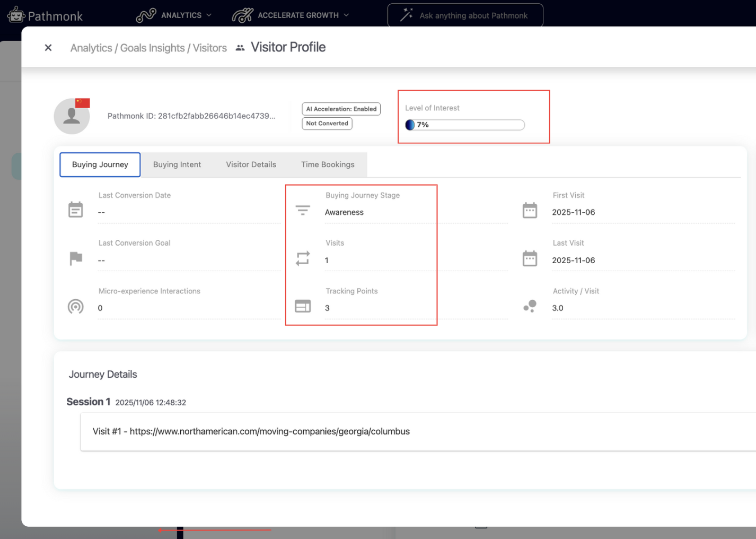
Task: Close the Visitor Profile panel
Action: point(48,48)
